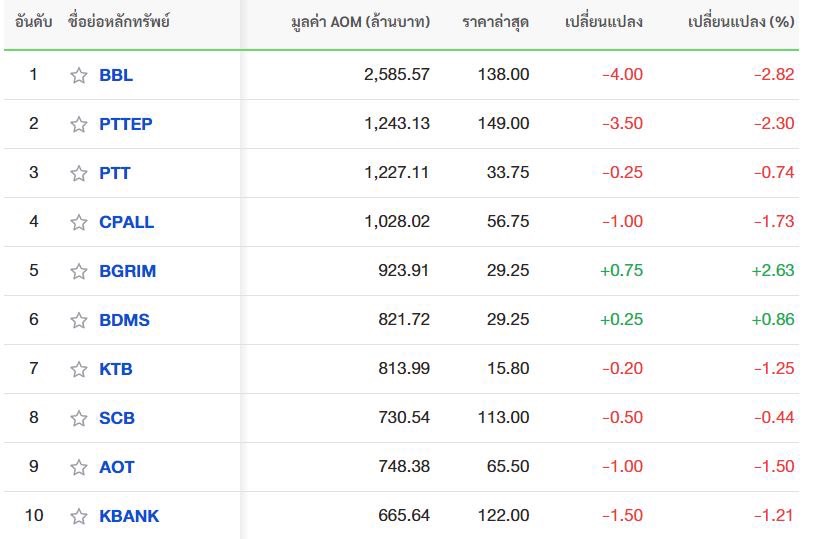The height and width of the screenshot is (539, 824).
Task: Open the BGRIM symbol link
Action: pos(128,271)
